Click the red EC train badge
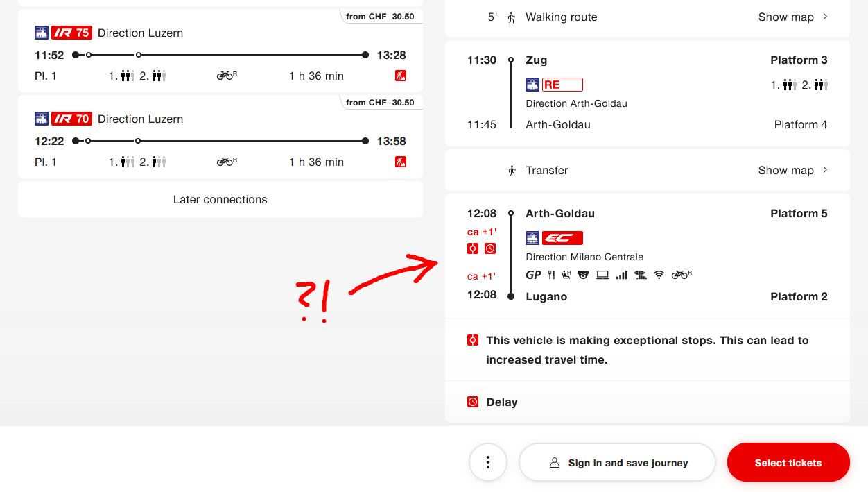 coord(562,238)
